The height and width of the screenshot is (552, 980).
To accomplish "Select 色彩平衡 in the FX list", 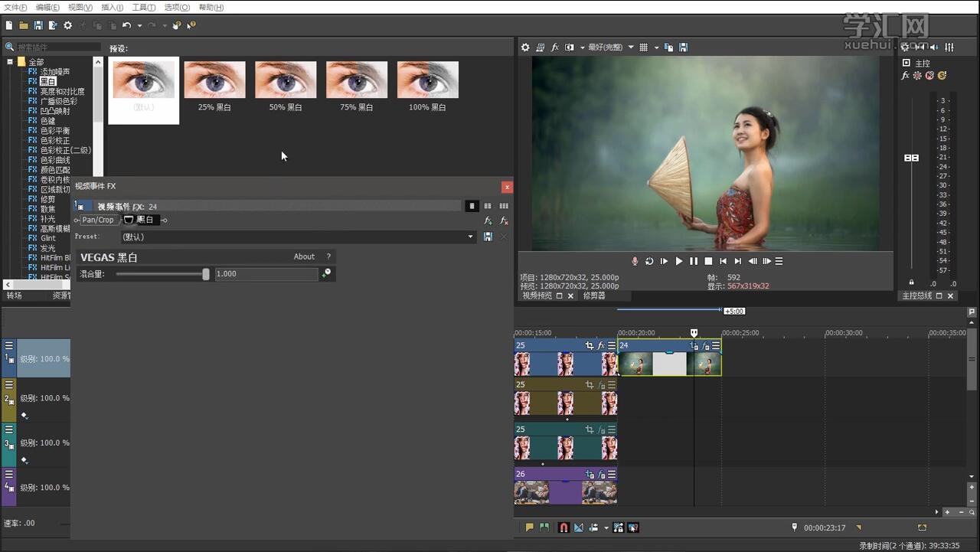I will point(54,131).
